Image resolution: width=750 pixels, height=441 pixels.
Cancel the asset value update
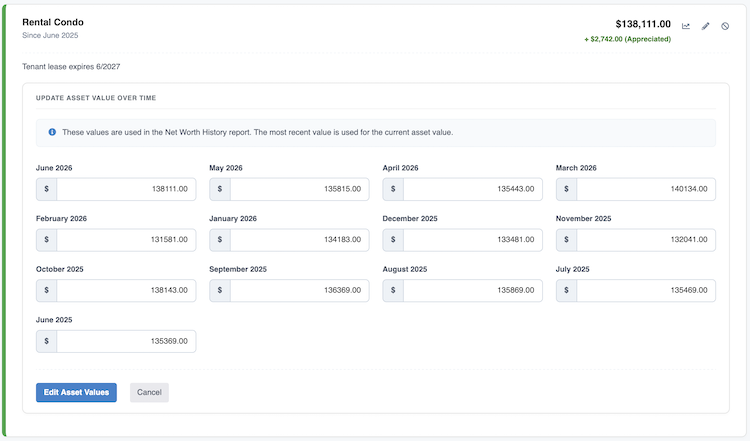[149, 392]
